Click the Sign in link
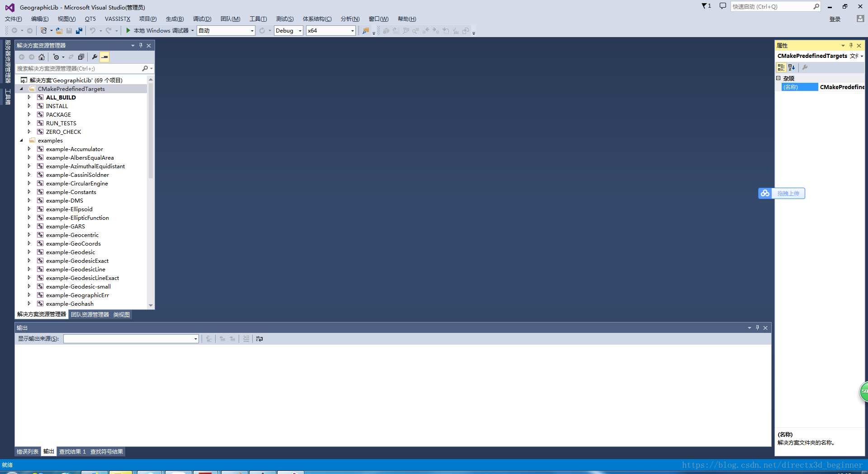The height and width of the screenshot is (474, 868). (x=835, y=19)
